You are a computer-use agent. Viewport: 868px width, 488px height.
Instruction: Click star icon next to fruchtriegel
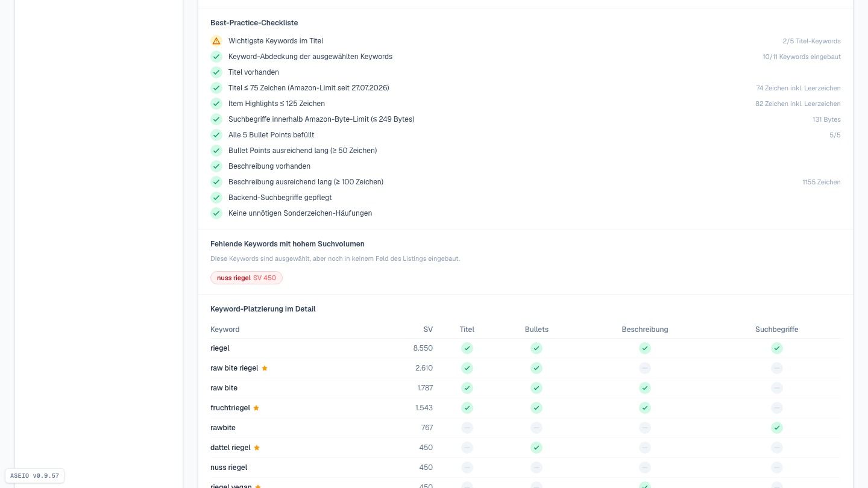[256, 408]
